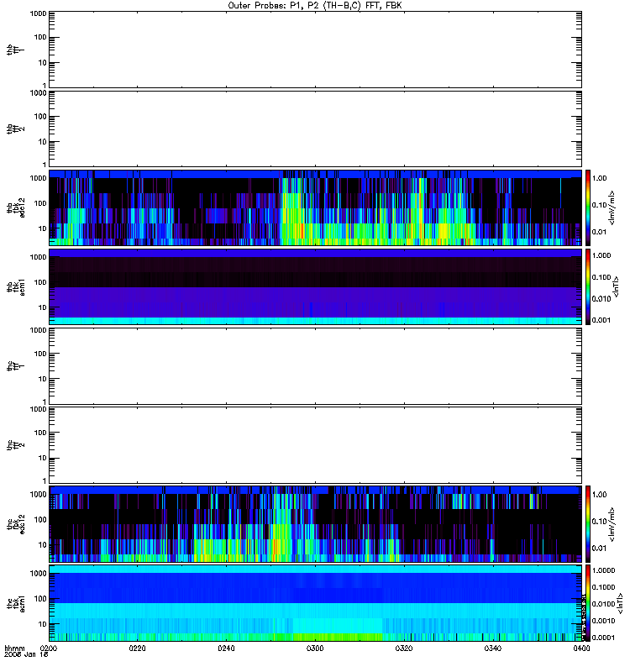
Task: Click the "<|nT|>" units label beside thc scm1
Action: 619,604
